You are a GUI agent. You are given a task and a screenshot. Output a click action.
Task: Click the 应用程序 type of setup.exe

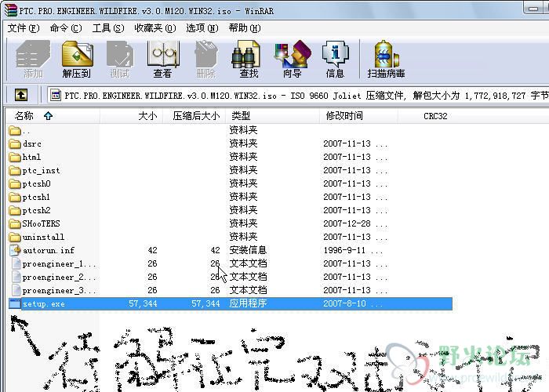point(248,303)
